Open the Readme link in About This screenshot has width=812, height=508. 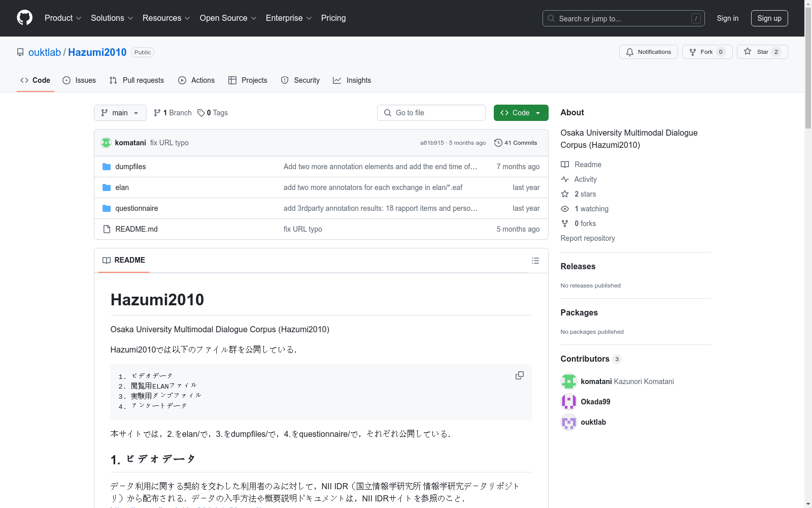(581, 165)
